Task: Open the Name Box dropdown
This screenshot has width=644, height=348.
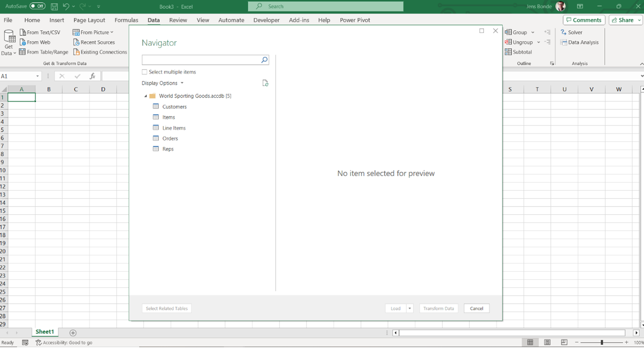Action: 37,76
